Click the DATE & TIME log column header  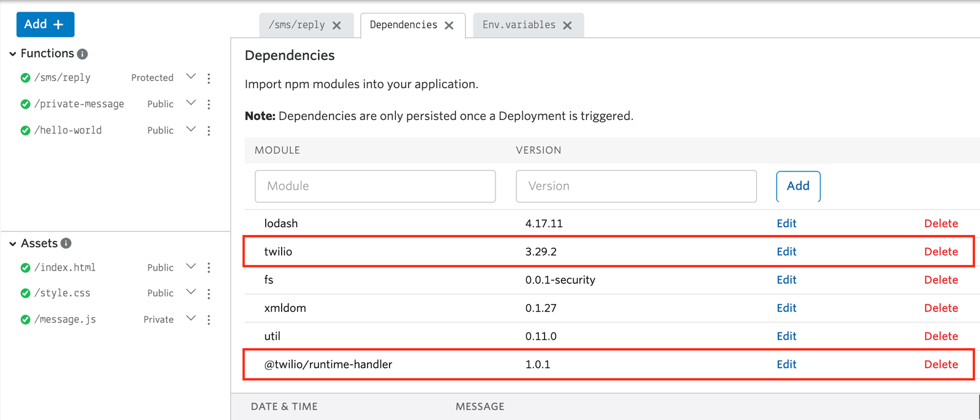284,407
